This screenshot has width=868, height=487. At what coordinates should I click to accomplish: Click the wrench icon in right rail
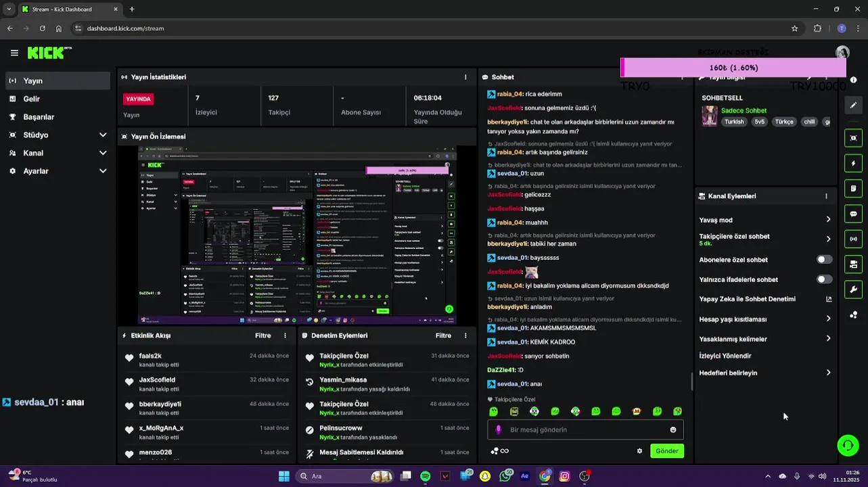[854, 289]
